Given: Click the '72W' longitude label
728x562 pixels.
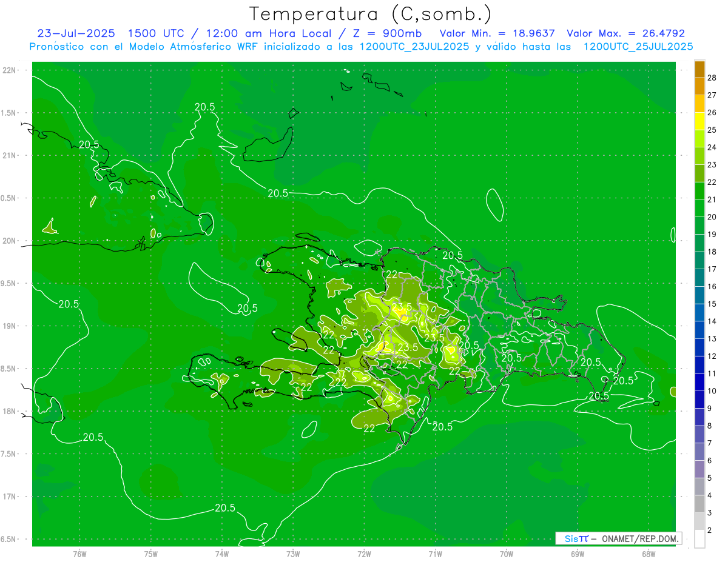Looking at the screenshot, I should 365,554.
